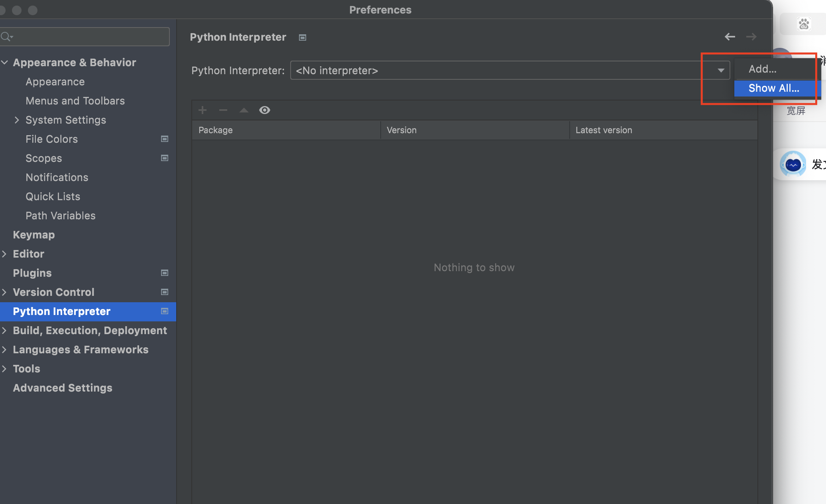Viewport: 826px width, 504px height.
Task: Expand the Build, Execution, Deployment section
Action: coord(5,330)
